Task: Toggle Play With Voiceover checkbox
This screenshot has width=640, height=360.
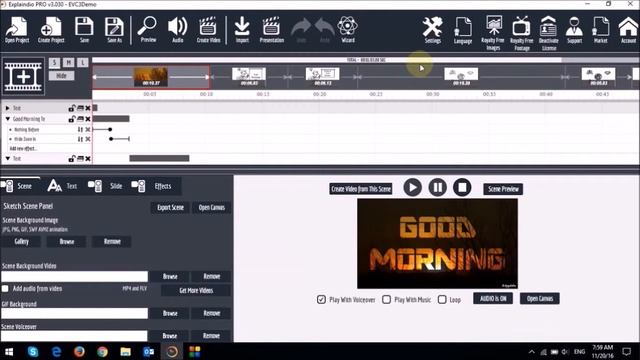Action: point(321,300)
